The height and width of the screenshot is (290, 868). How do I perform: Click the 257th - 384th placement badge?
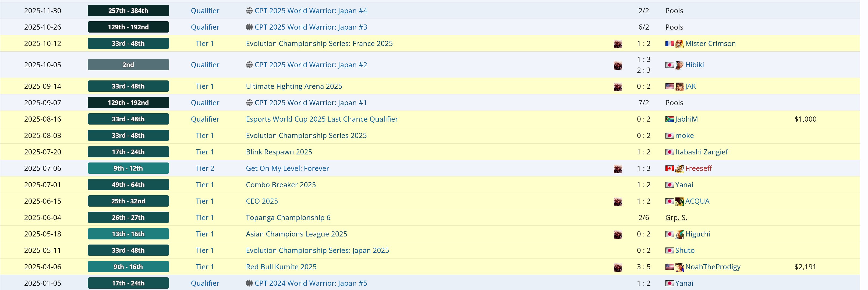tap(128, 11)
